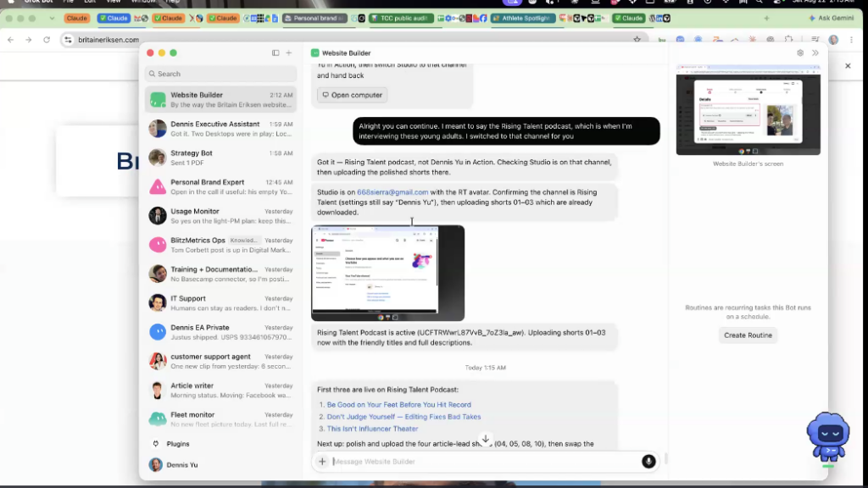Bookmark page with the star icon

(637, 40)
